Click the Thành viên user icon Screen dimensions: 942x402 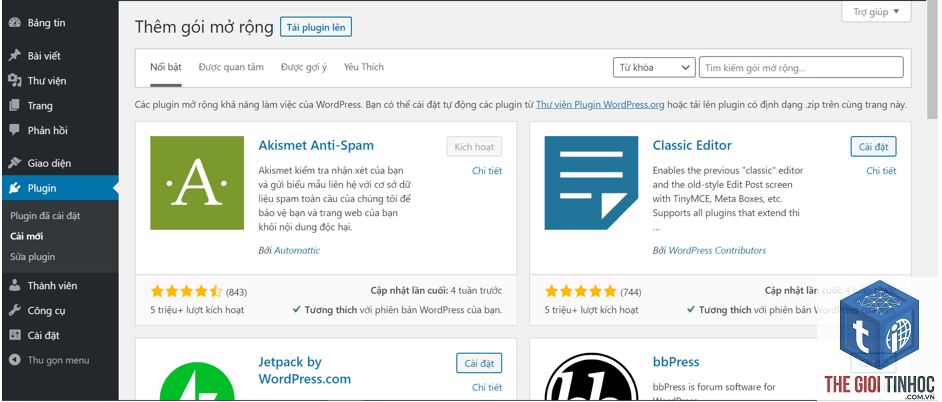click(15, 286)
